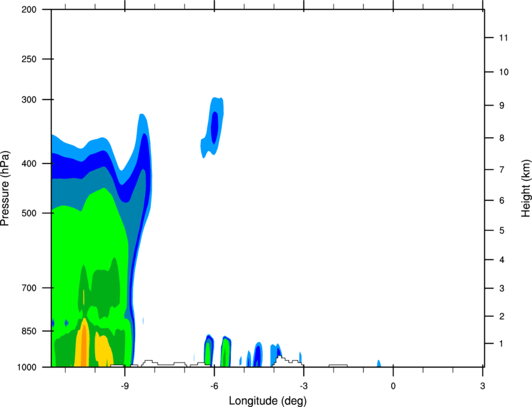The width and height of the screenshot is (532, 407).
Task: Click the 200 pressure tick label
Action: click(29, 9)
